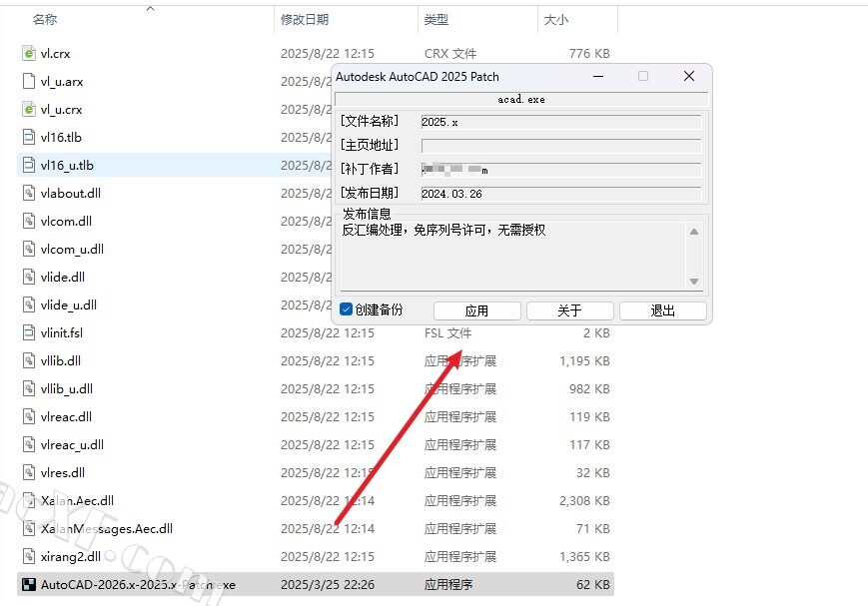Click the vllib_u.dll file icon
The height and width of the screenshot is (606, 868).
(x=29, y=388)
